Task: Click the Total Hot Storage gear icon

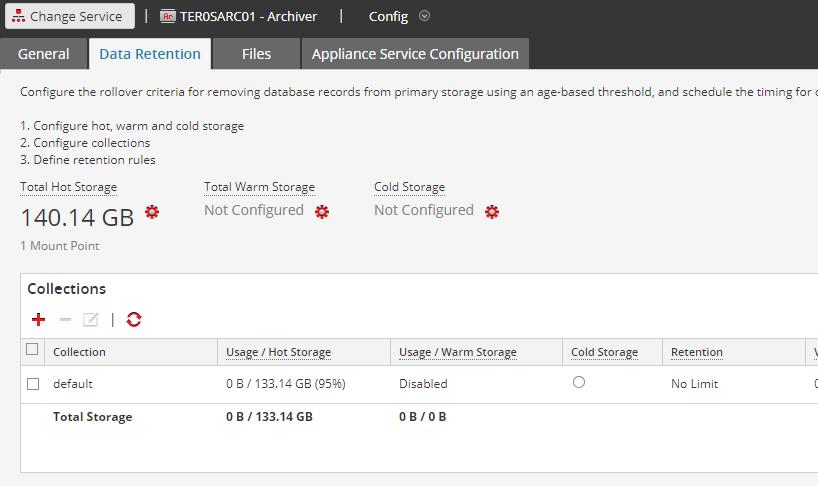Action: tap(152, 212)
